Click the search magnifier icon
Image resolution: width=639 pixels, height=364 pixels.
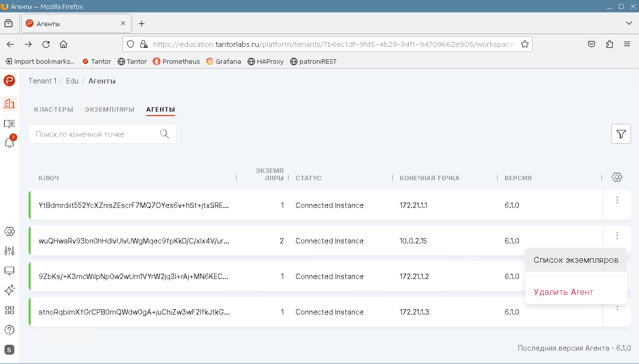click(165, 134)
